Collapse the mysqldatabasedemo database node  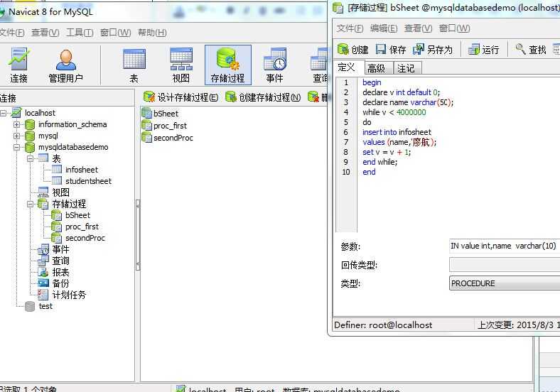(16, 147)
